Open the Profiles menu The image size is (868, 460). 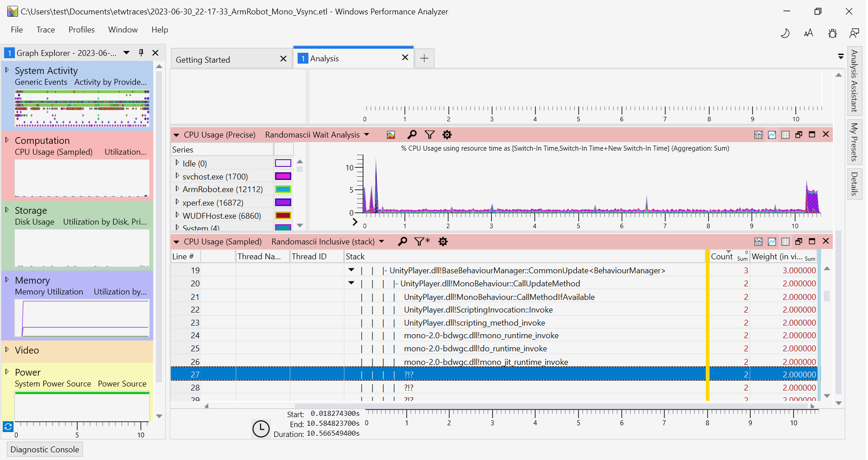tap(82, 30)
